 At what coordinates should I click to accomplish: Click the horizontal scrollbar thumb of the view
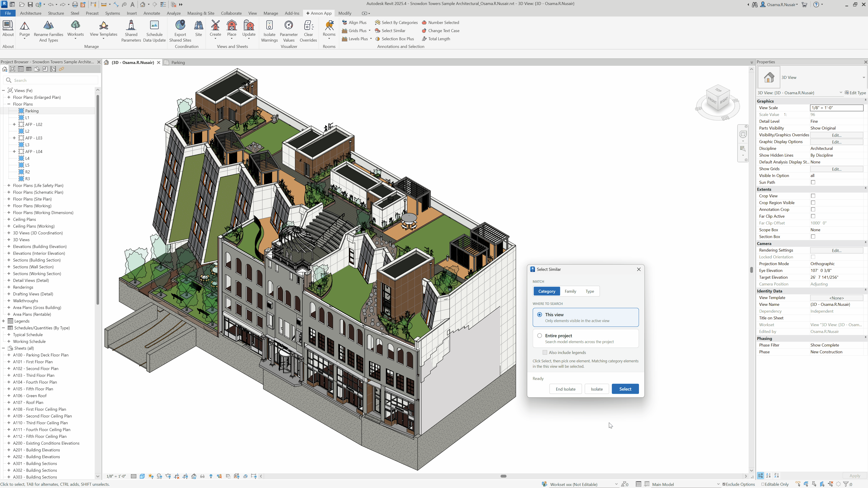click(504, 476)
